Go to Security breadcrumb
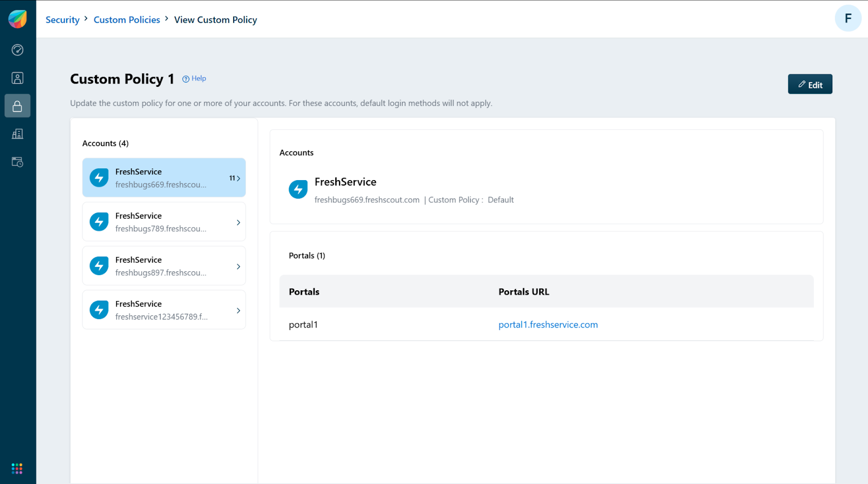The image size is (868, 484). (62, 20)
